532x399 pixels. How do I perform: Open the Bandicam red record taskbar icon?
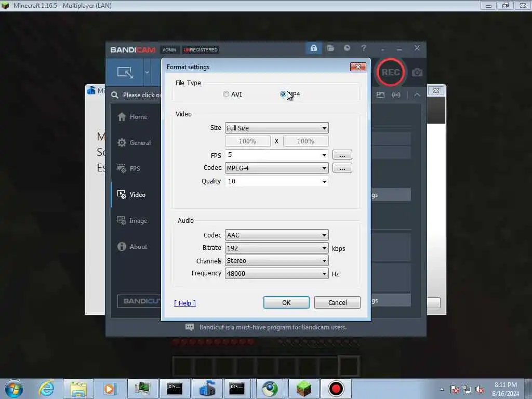336,389
